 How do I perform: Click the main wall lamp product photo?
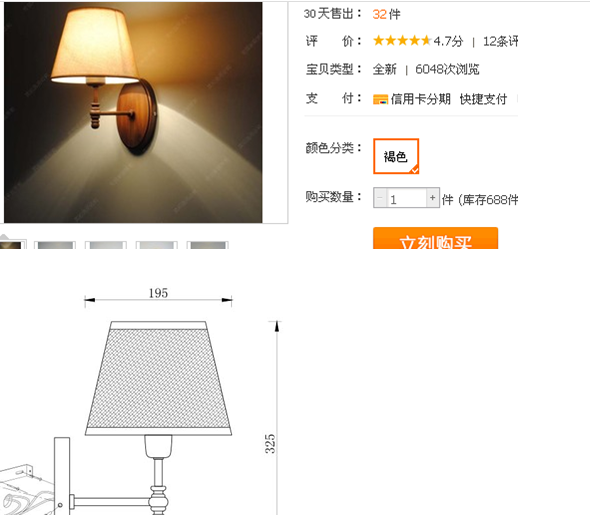click(x=133, y=112)
